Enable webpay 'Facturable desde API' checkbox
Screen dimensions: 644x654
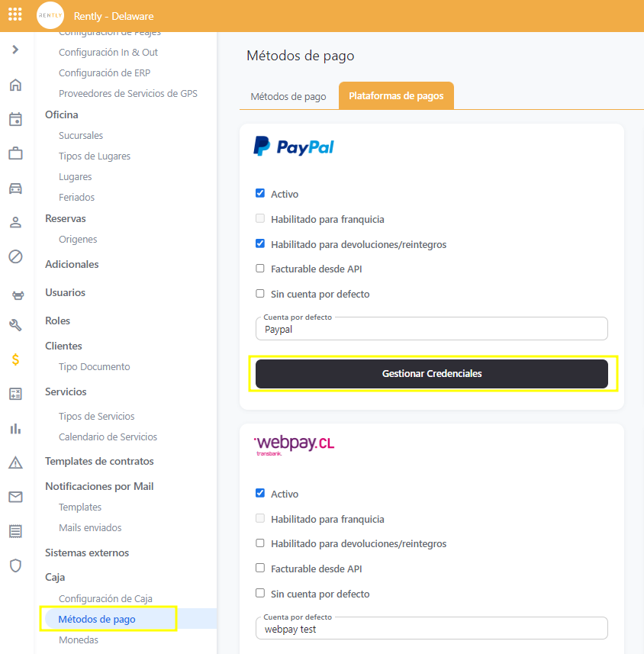tap(260, 569)
